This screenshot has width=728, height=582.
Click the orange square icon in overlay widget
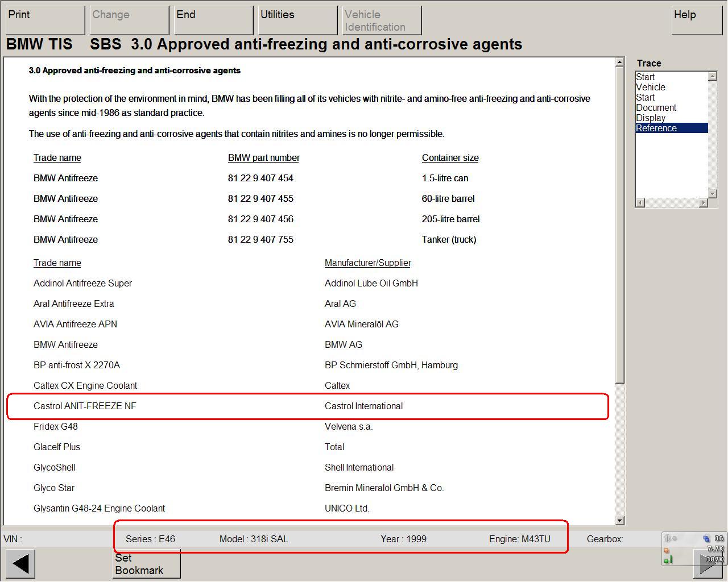[x=667, y=550]
